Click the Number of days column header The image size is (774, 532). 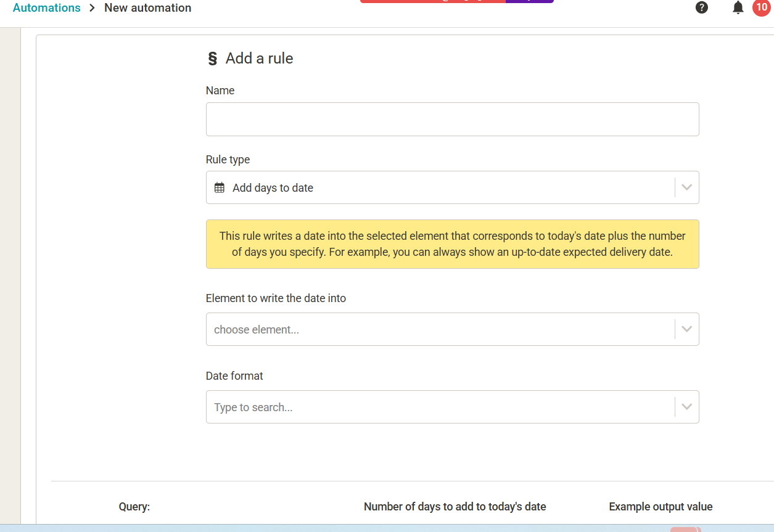[455, 507]
